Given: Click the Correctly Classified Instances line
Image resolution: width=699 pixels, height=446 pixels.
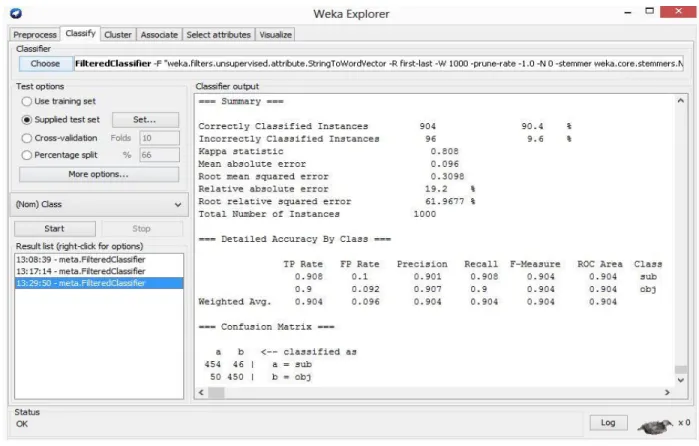Looking at the screenshot, I should (385, 126).
